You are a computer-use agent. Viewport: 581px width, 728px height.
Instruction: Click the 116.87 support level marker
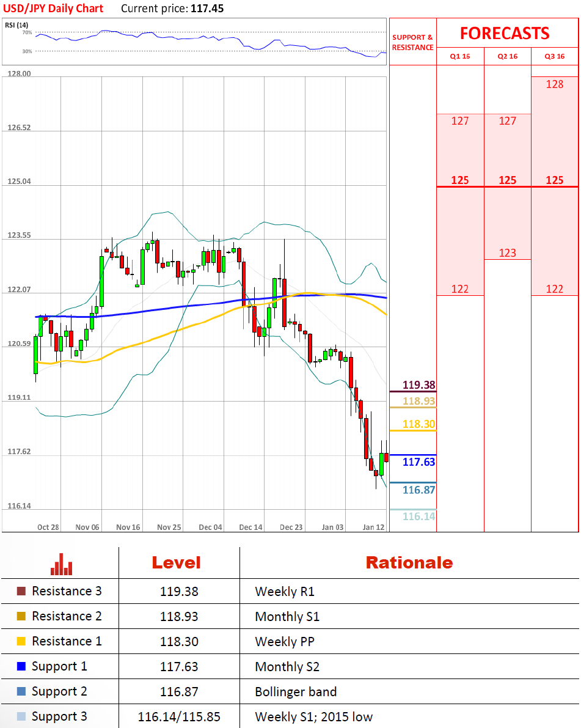click(x=418, y=490)
